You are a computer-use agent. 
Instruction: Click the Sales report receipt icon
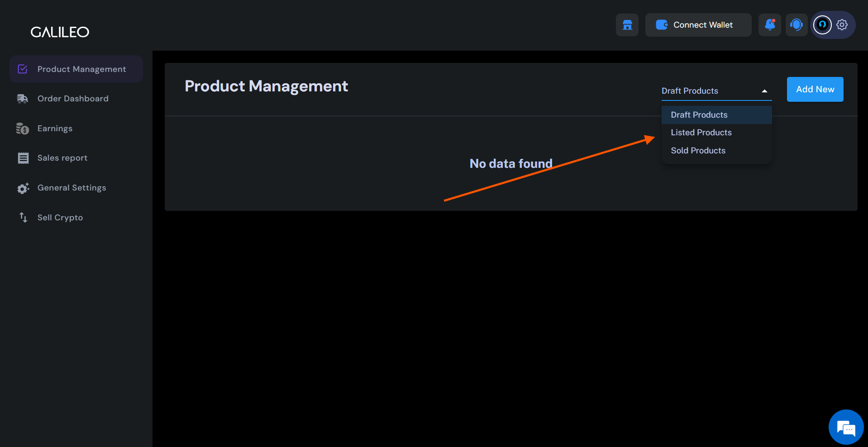pos(23,158)
